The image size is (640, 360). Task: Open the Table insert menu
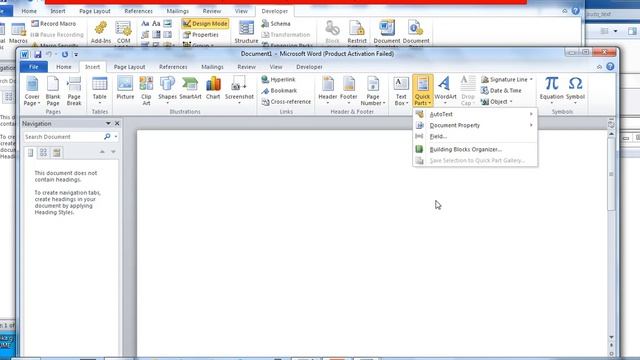click(x=100, y=90)
